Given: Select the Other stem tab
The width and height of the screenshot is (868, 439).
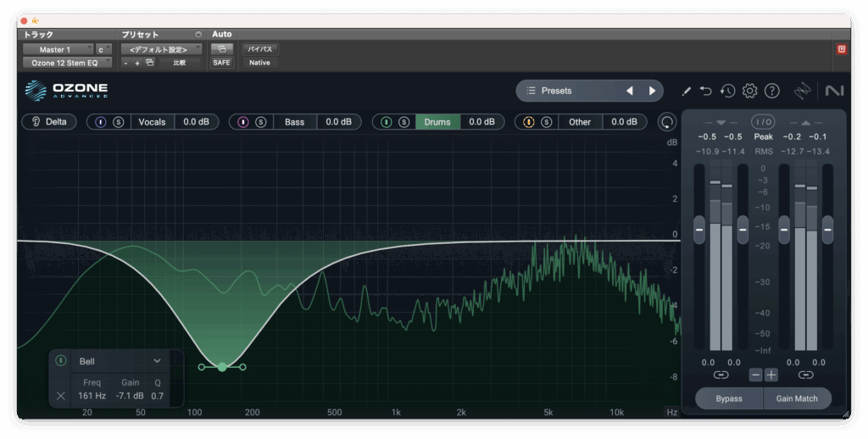Looking at the screenshot, I should pyautogui.click(x=580, y=122).
